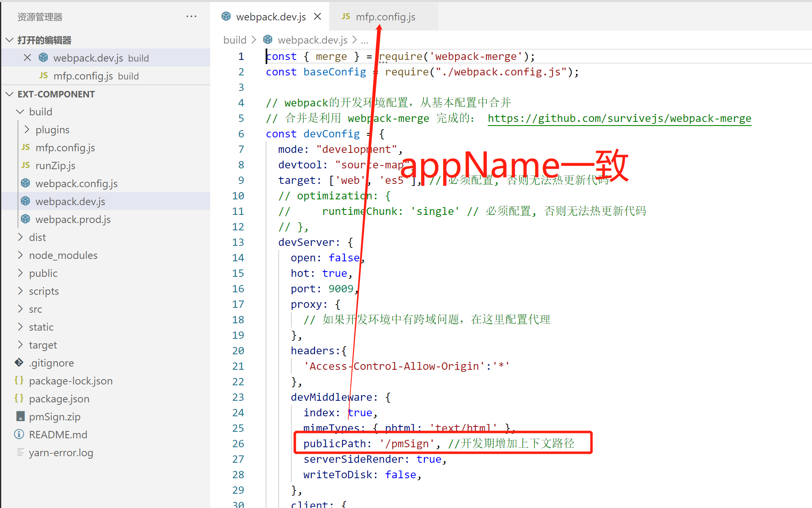
Task: Open .gitignore via its git icon
Action: pyautogui.click(x=19, y=363)
